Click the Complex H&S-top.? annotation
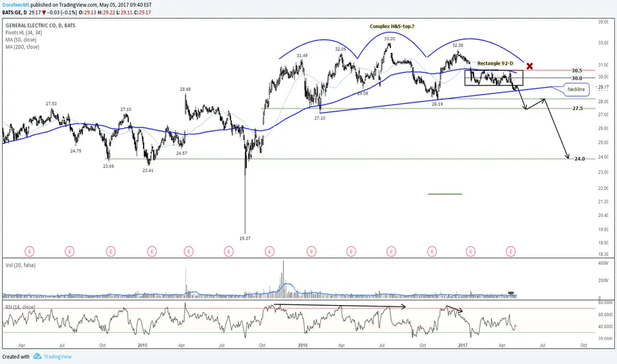 click(392, 26)
